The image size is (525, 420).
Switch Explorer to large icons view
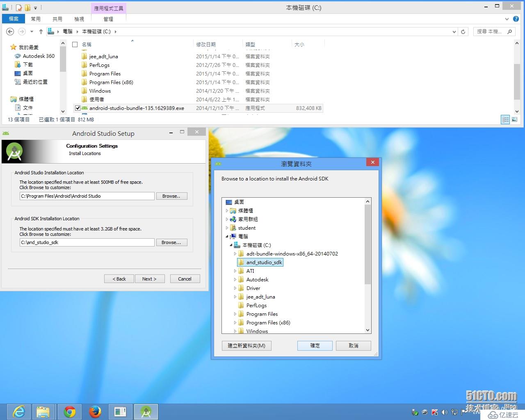[514, 119]
